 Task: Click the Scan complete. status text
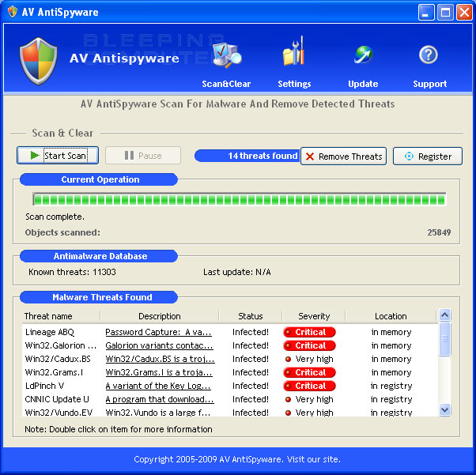[55, 217]
